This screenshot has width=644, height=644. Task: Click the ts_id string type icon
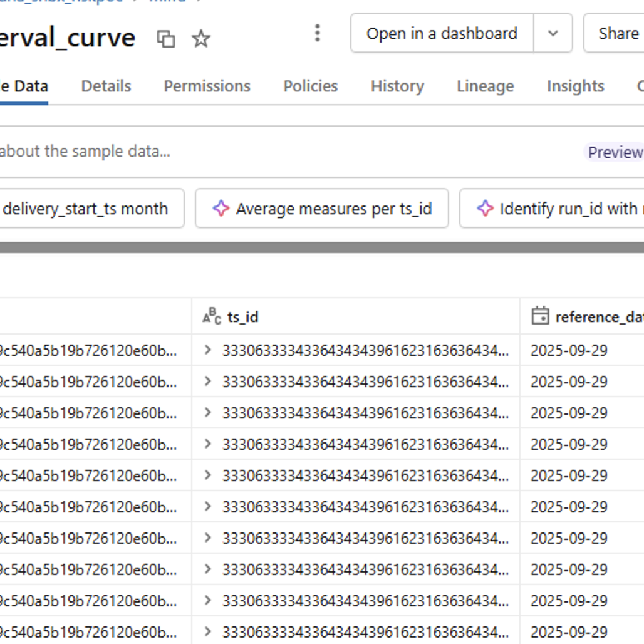tap(212, 317)
